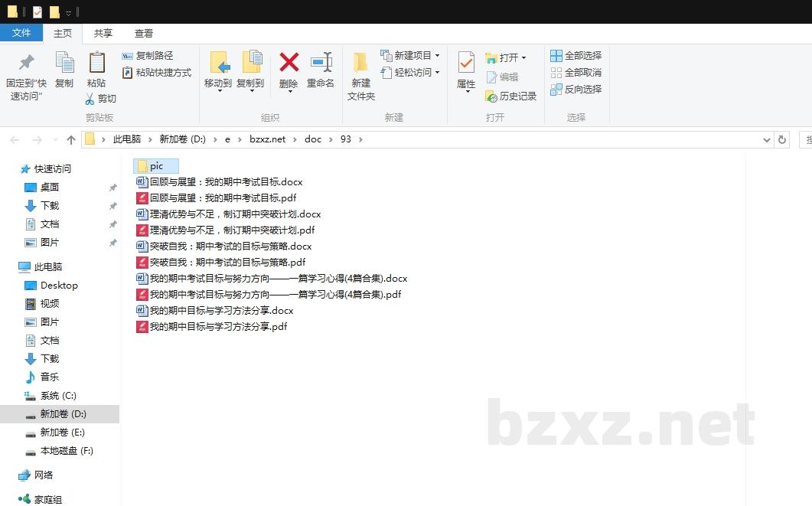Open the pic folder
Viewport: 812px width, 506px height.
156,166
